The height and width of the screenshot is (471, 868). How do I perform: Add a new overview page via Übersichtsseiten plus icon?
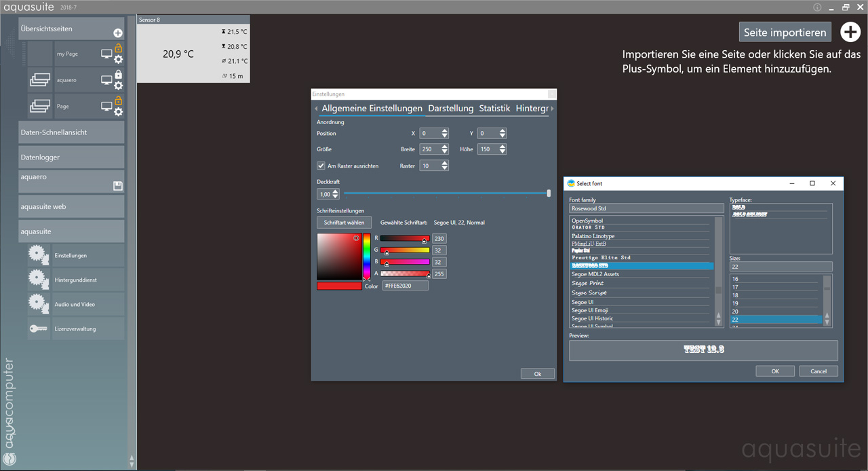[x=118, y=33]
